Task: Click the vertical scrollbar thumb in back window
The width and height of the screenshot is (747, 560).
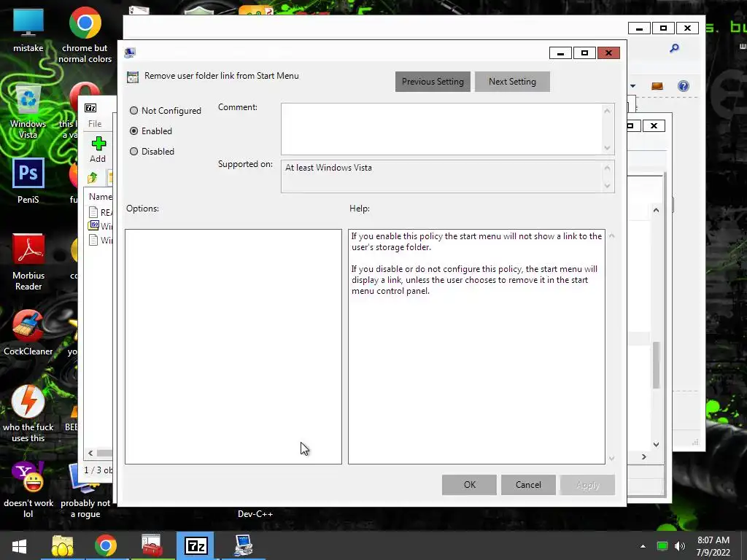Action: (x=656, y=365)
